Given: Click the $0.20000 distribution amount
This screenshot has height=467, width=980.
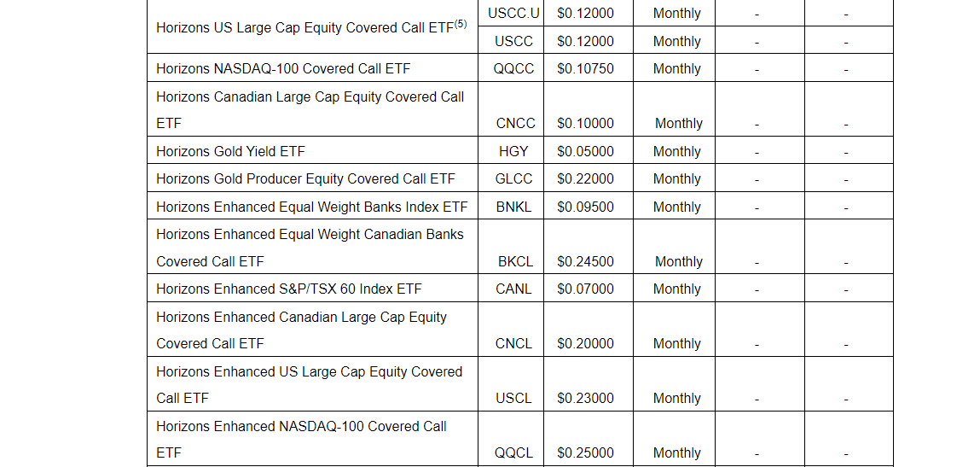Looking at the screenshot, I should point(585,343).
